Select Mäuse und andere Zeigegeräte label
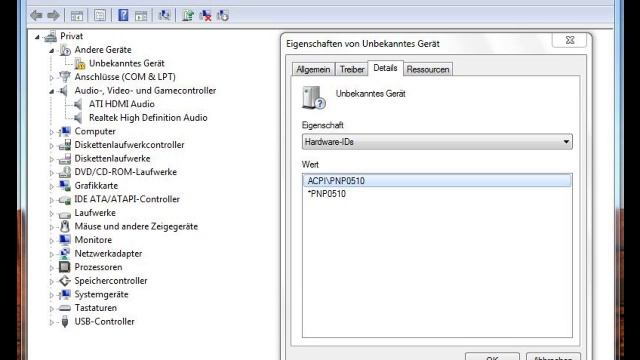Screen dimensions: 640x360 click(136, 227)
